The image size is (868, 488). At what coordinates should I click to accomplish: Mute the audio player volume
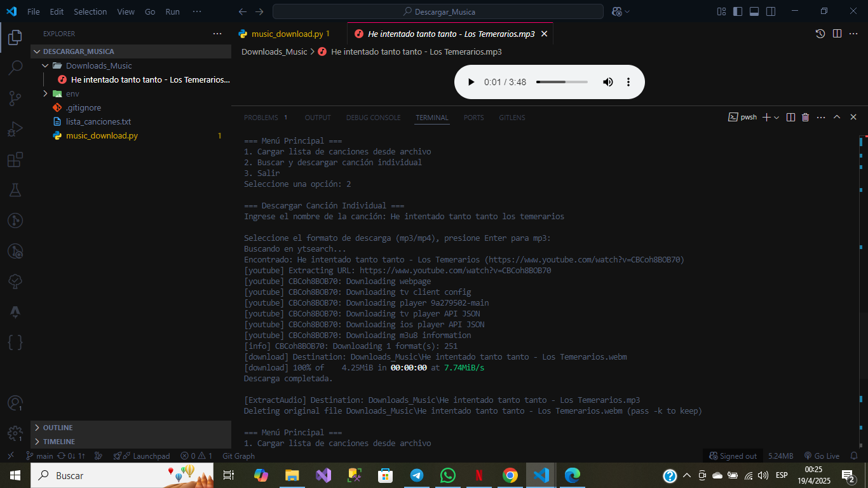pyautogui.click(x=608, y=82)
